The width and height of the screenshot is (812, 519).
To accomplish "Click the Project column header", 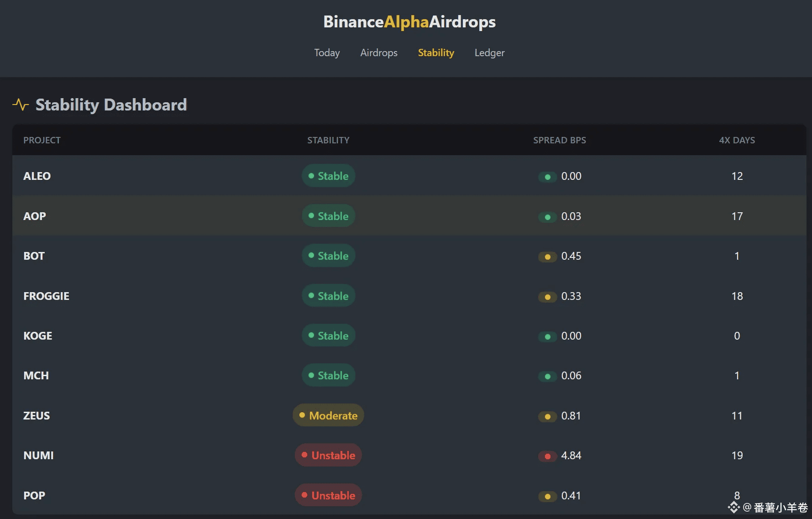I will pos(42,140).
